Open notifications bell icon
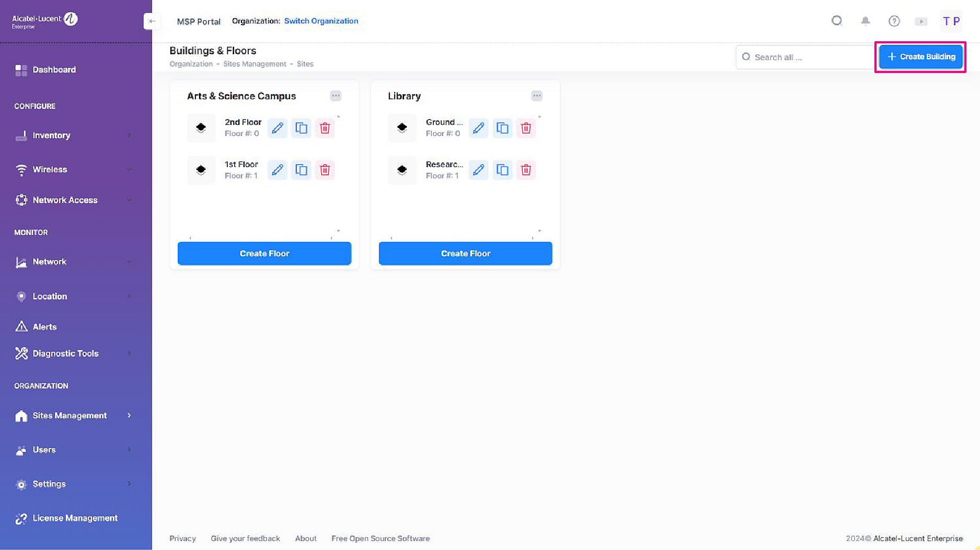The width and height of the screenshot is (980, 550). click(x=866, y=21)
